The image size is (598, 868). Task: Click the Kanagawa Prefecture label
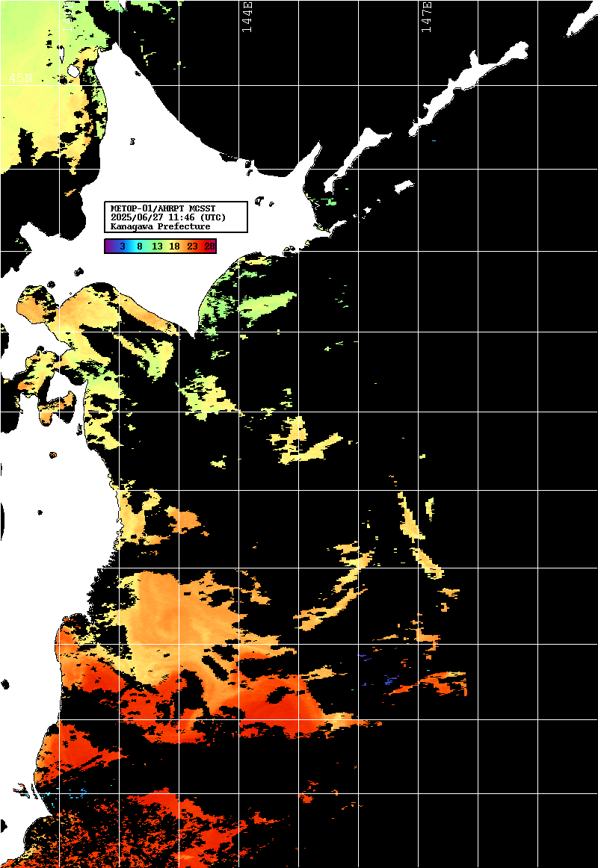(x=161, y=226)
